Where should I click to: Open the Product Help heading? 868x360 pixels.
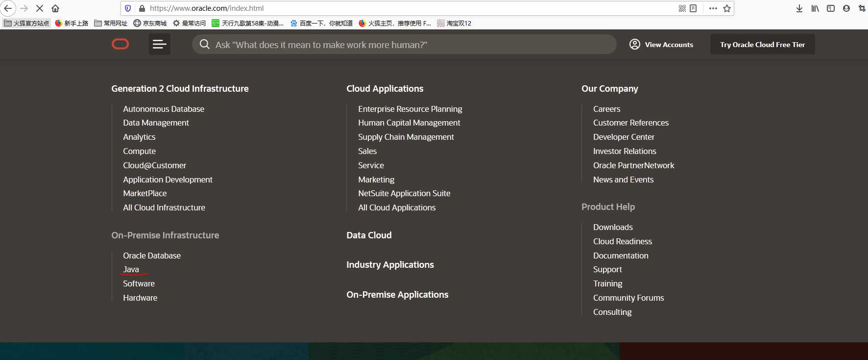[608, 207]
